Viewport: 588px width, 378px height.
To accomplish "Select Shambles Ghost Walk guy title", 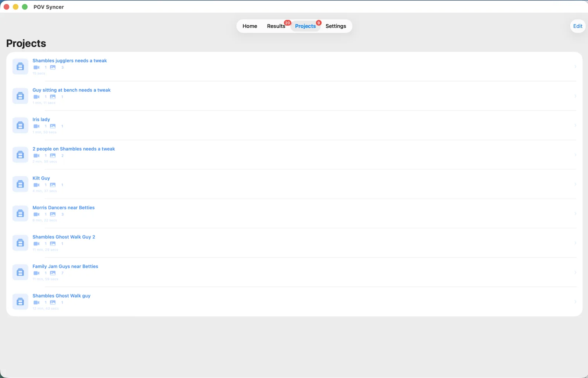I will coord(61,296).
